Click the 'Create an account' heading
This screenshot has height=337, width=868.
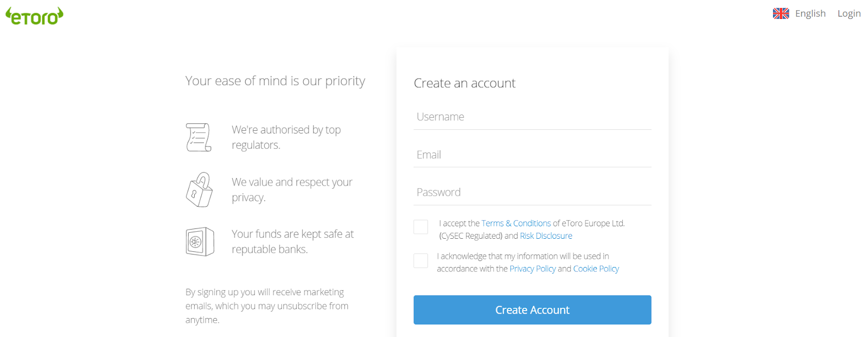[464, 83]
